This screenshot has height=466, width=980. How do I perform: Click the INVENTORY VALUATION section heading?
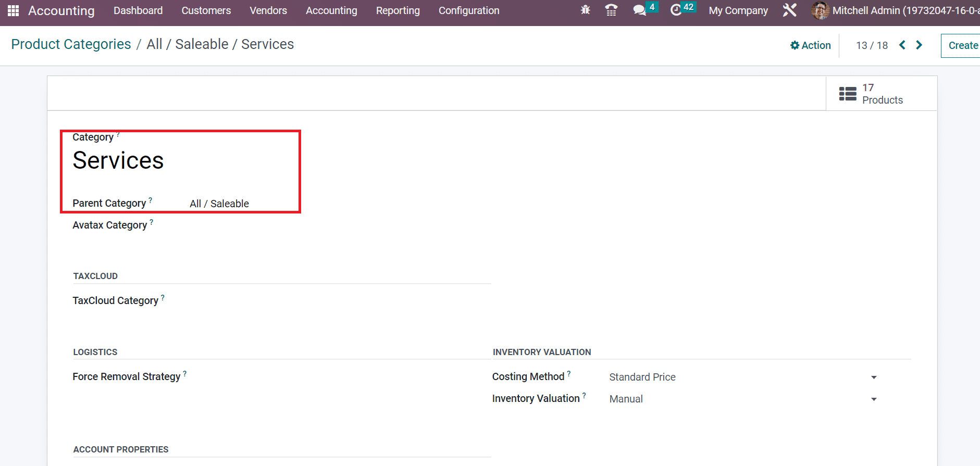tap(542, 352)
